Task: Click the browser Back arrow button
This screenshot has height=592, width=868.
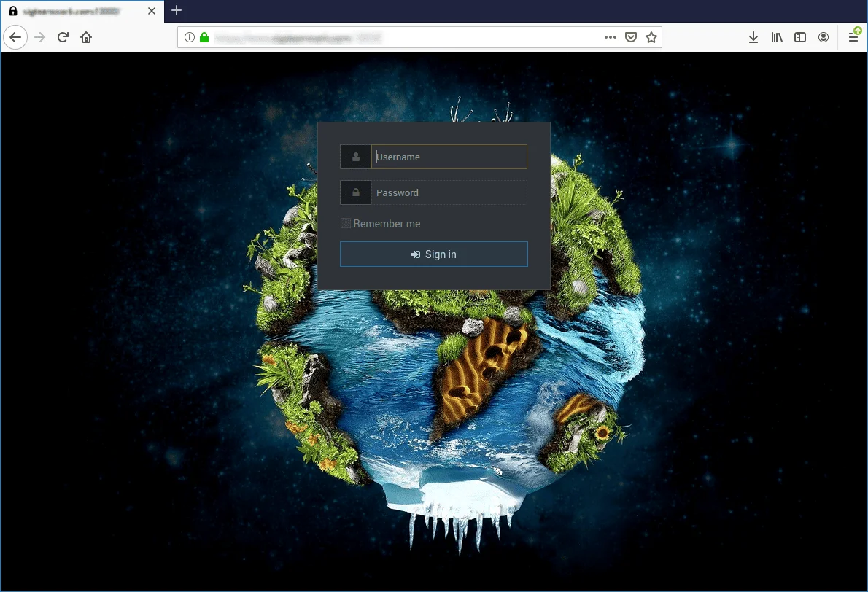Action: [x=15, y=38]
